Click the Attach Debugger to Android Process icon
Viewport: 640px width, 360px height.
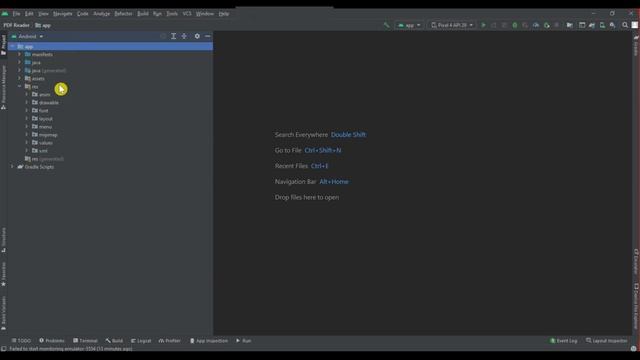pyautogui.click(x=547, y=25)
